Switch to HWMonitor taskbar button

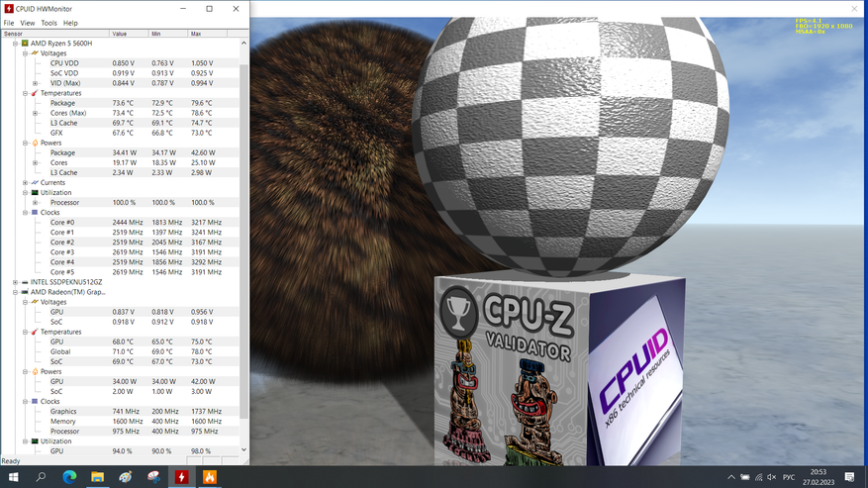(x=181, y=477)
